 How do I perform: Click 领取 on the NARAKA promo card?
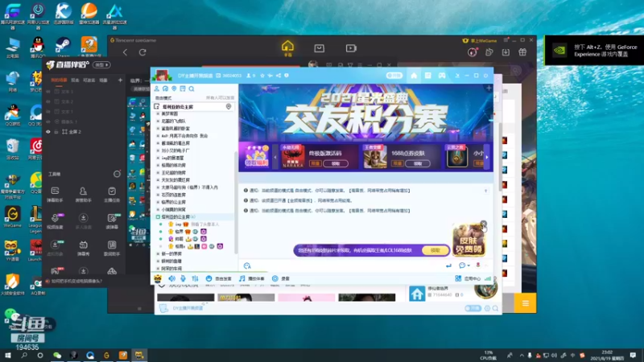(x=336, y=163)
